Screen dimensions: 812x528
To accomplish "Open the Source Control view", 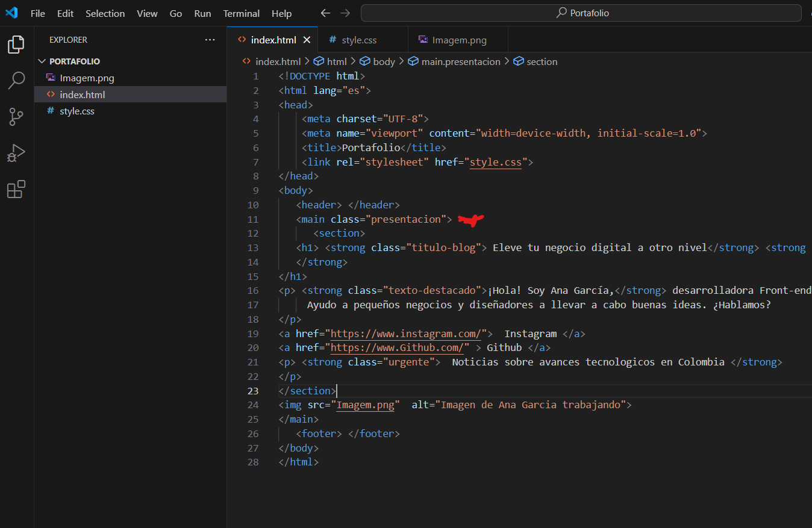I will coord(16,117).
